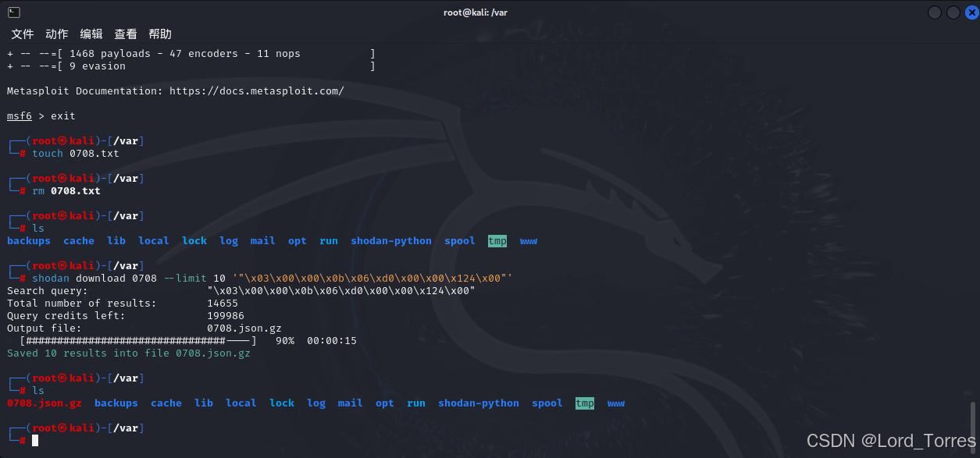Screen dimensions: 980x458
Task: Open the 编辑 menu
Action: (x=91, y=34)
